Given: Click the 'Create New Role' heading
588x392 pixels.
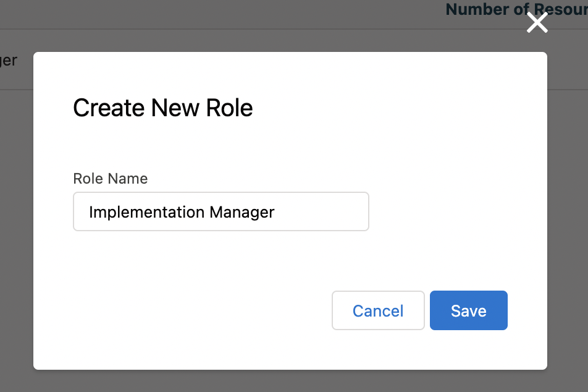Looking at the screenshot, I should pyautogui.click(x=163, y=108).
